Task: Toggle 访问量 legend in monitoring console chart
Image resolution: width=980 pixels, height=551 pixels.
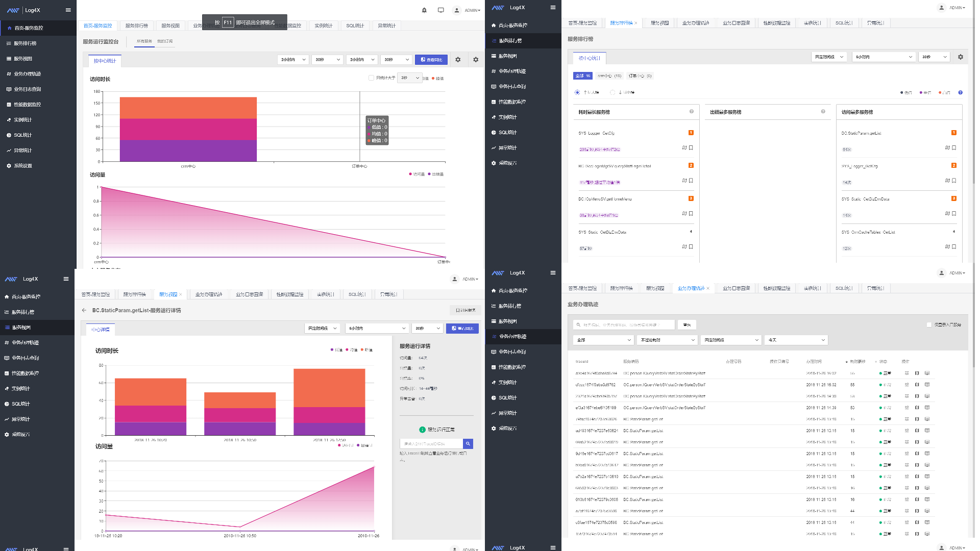Action: (x=417, y=174)
